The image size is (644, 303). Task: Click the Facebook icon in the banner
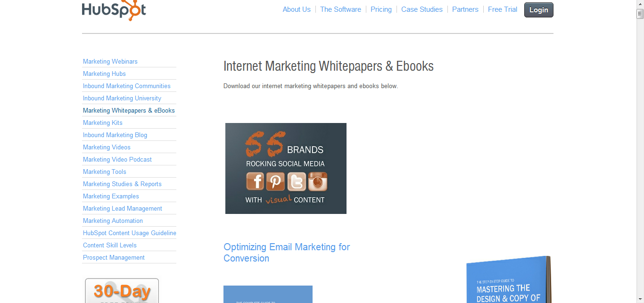[255, 181]
